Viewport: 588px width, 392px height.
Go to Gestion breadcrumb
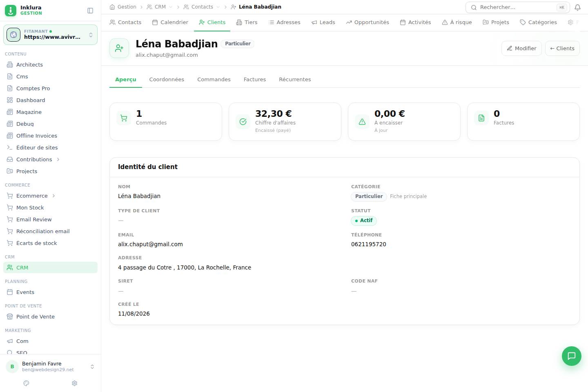[123, 7]
